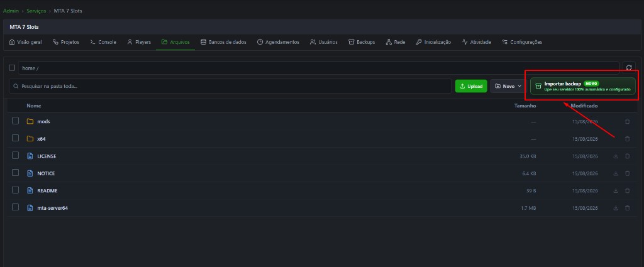Download the README file via its icon

pos(616,191)
